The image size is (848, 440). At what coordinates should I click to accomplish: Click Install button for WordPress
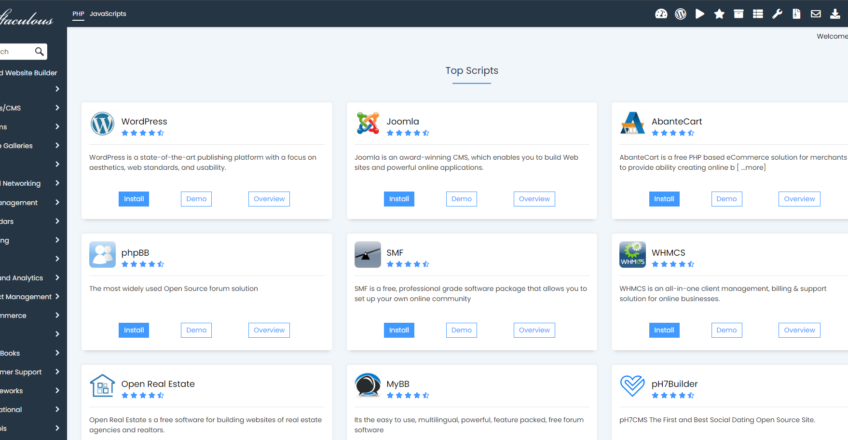point(133,199)
